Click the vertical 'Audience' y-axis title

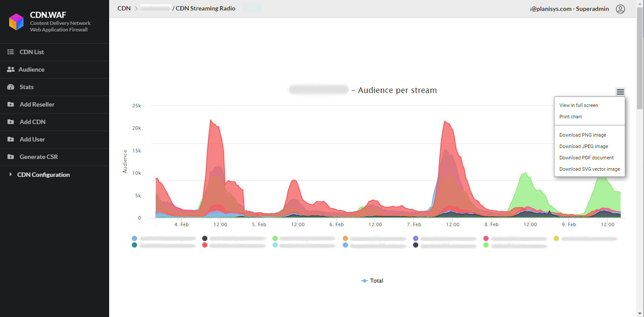tap(125, 162)
